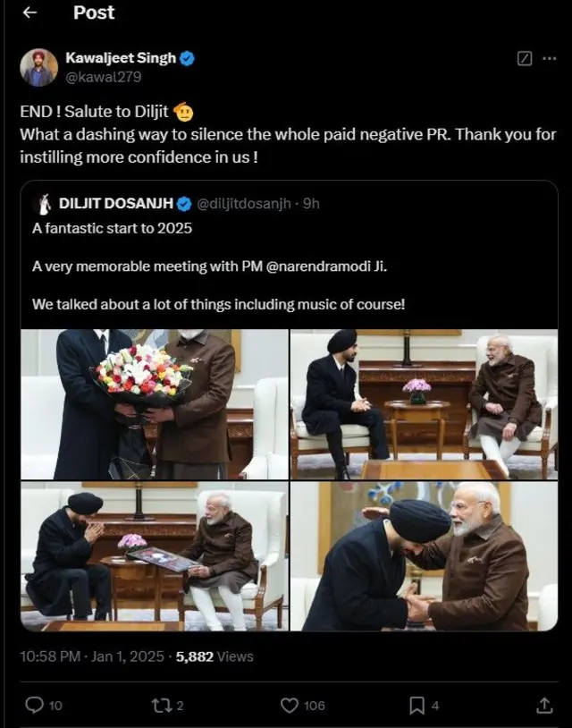Click Kawaljeet Singh's blue verified badge
Image resolution: width=572 pixels, height=728 pixels.
click(188, 58)
